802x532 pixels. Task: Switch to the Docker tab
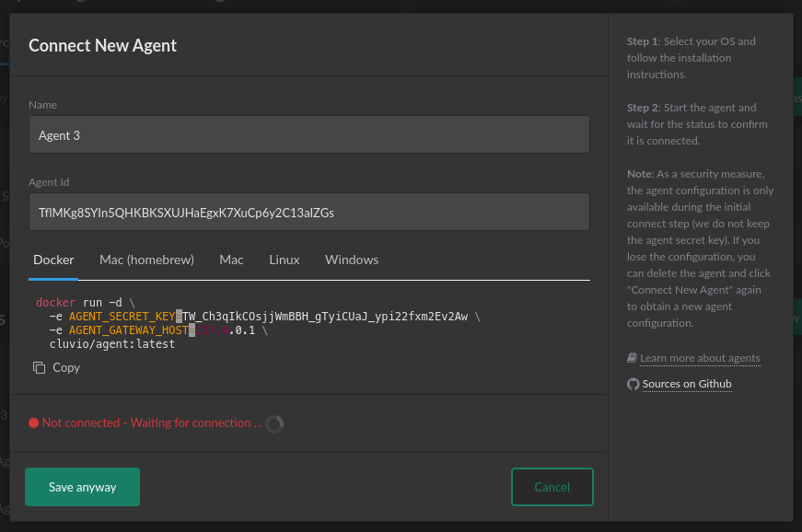pyautogui.click(x=53, y=260)
